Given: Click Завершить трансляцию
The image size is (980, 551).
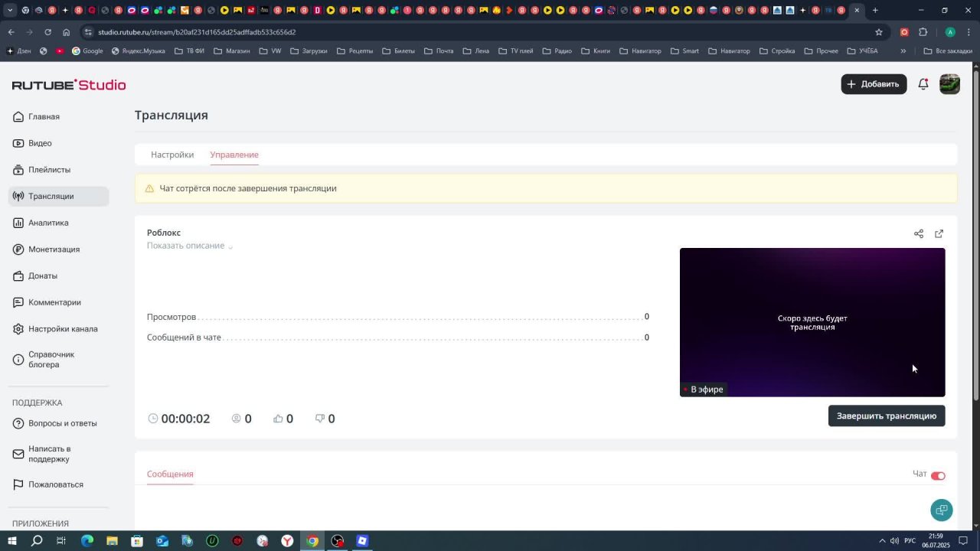Looking at the screenshot, I should (887, 416).
